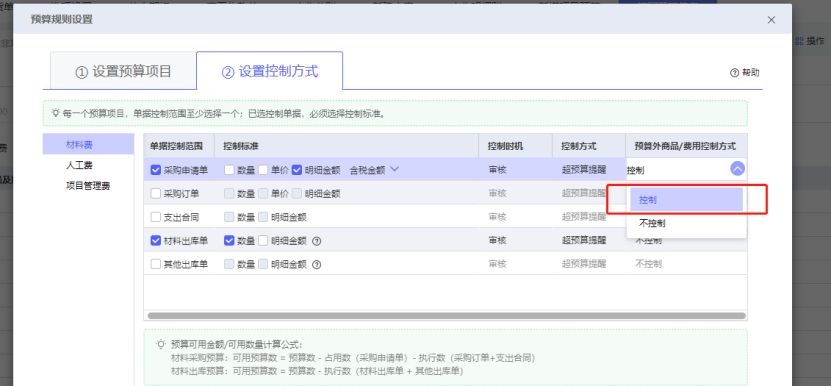Viewport: 831px width, 386px height.
Task: Click the lightbulb tip icon at top
Action: click(x=55, y=113)
